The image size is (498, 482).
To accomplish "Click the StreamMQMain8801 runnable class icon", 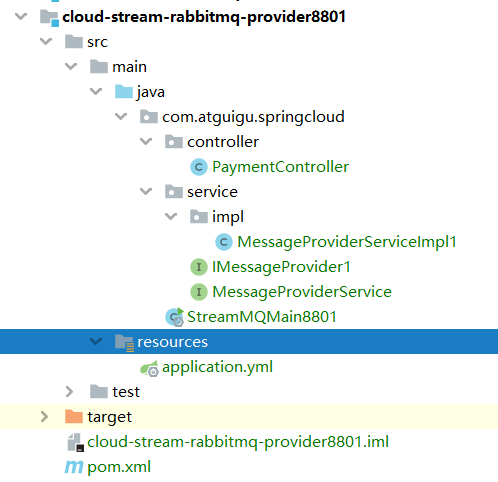I will [x=175, y=317].
